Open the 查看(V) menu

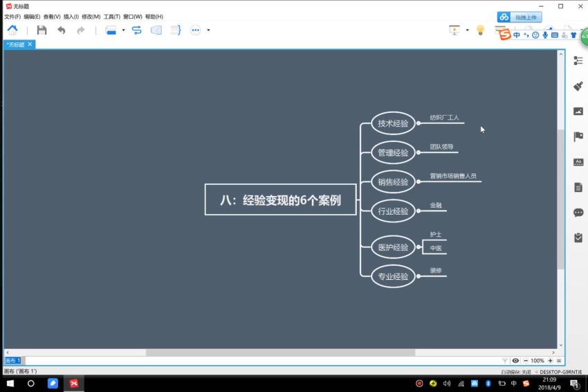tap(52, 17)
